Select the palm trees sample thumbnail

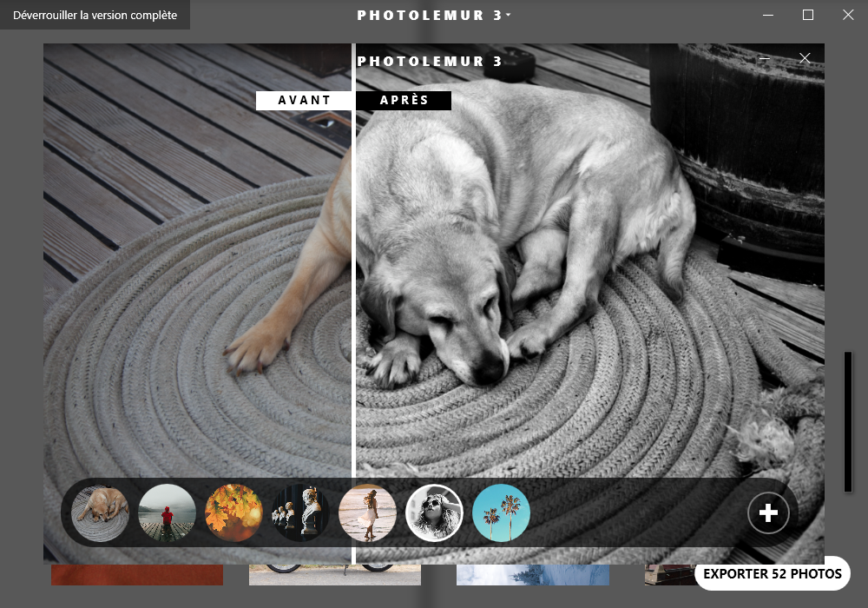(x=501, y=512)
